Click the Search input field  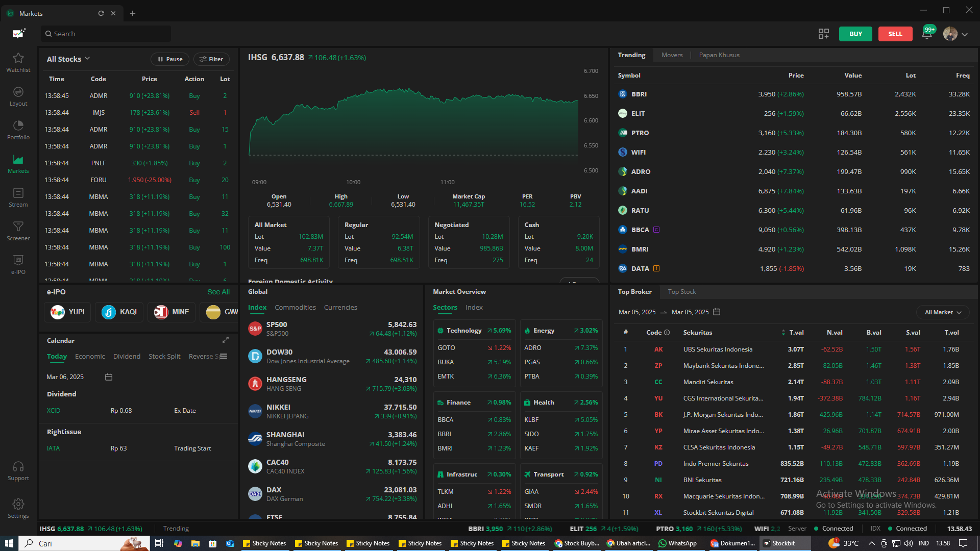tap(106, 34)
